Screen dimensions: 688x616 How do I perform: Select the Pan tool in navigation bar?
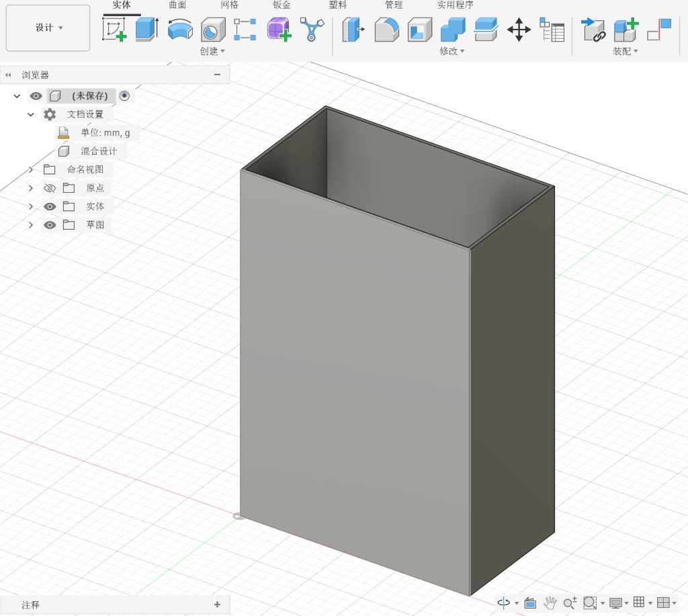pyautogui.click(x=550, y=603)
